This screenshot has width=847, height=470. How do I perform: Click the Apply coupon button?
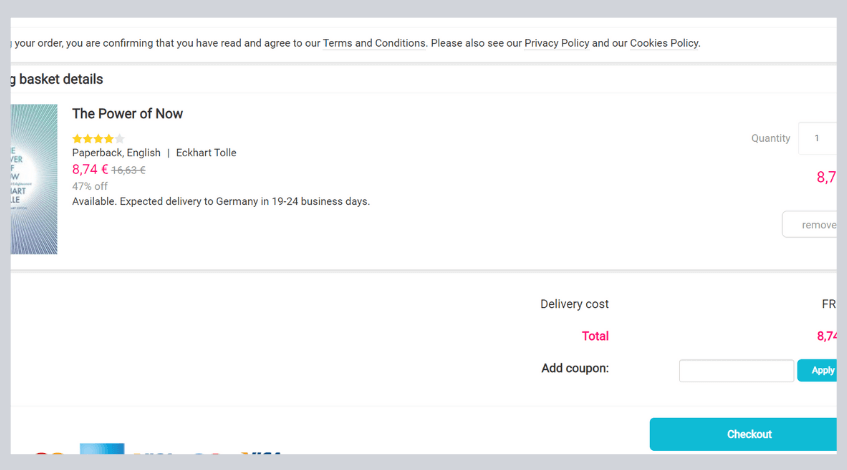click(817, 371)
